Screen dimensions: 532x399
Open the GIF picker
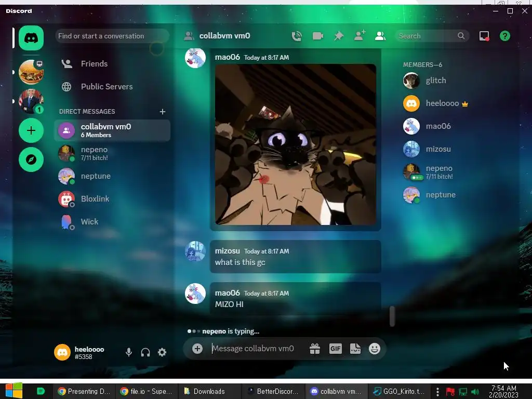click(335, 349)
